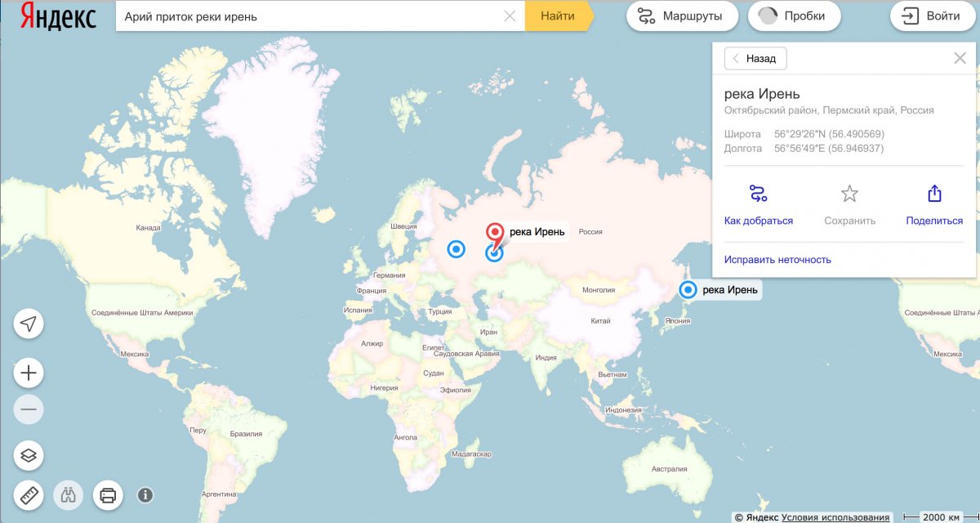Screen dimensions: 980x523
Task: Click the Аргентина label on the map
Action: [218, 494]
